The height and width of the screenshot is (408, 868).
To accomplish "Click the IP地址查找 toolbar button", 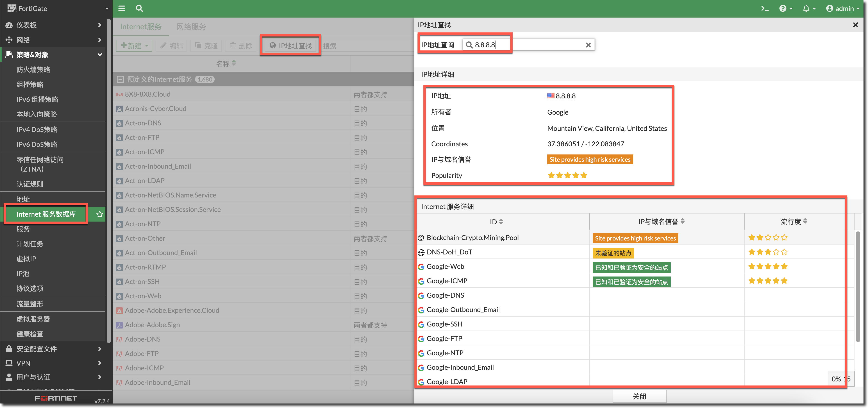I will (x=291, y=45).
